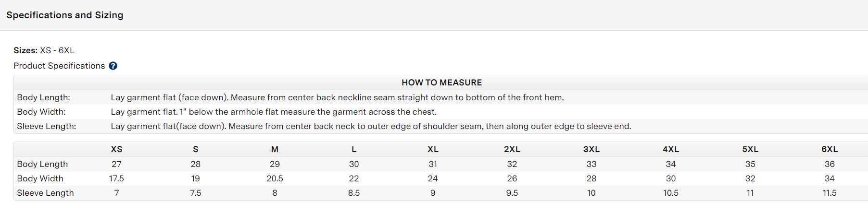Click the Sleeve Length row label in size table

tap(45, 193)
